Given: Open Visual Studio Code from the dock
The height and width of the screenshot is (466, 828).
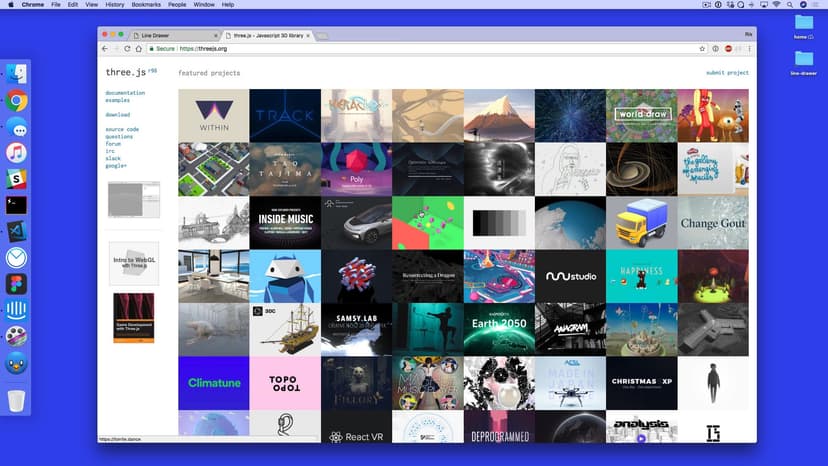Looking at the screenshot, I should [x=16, y=231].
